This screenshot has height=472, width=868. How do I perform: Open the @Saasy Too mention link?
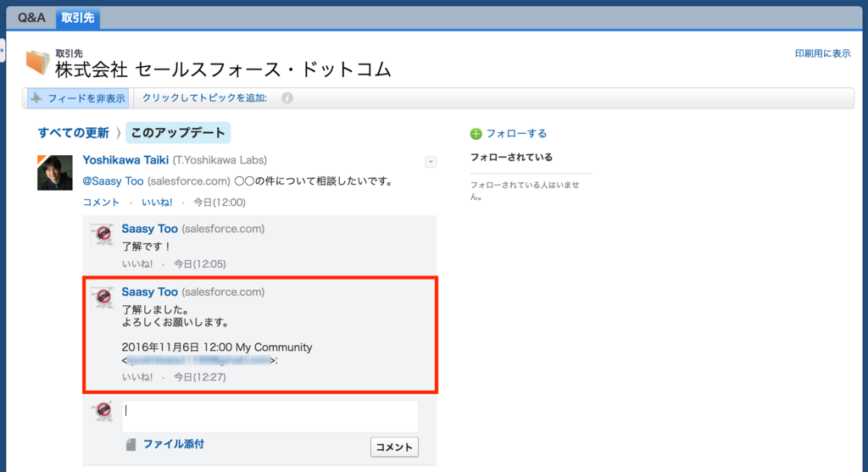(x=113, y=181)
